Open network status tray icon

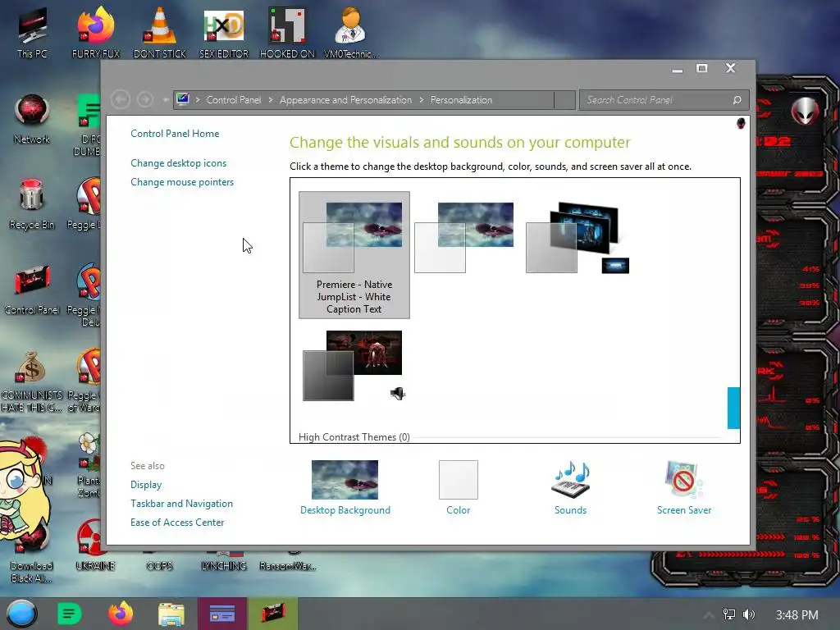click(x=729, y=614)
